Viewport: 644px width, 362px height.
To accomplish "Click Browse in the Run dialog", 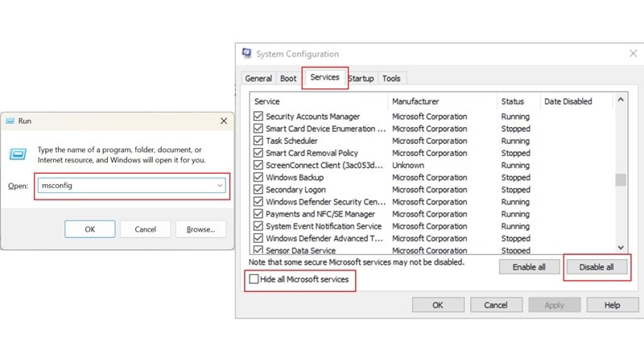I will tap(200, 229).
